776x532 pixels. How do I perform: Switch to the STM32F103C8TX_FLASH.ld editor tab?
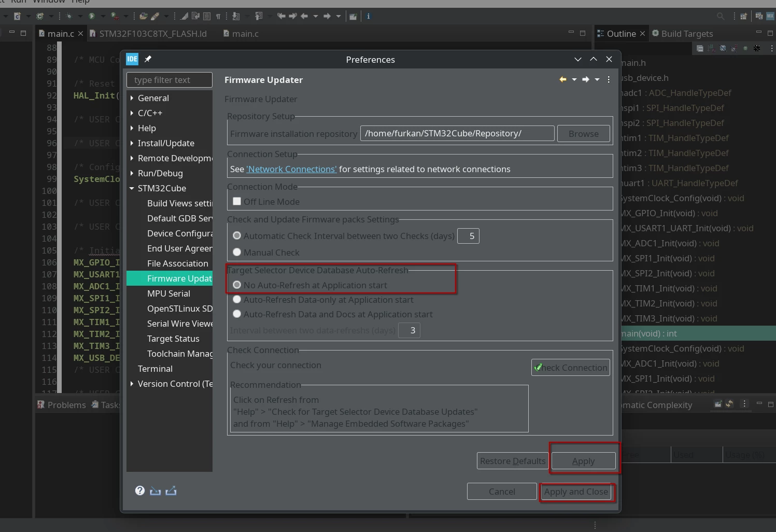(x=148, y=34)
